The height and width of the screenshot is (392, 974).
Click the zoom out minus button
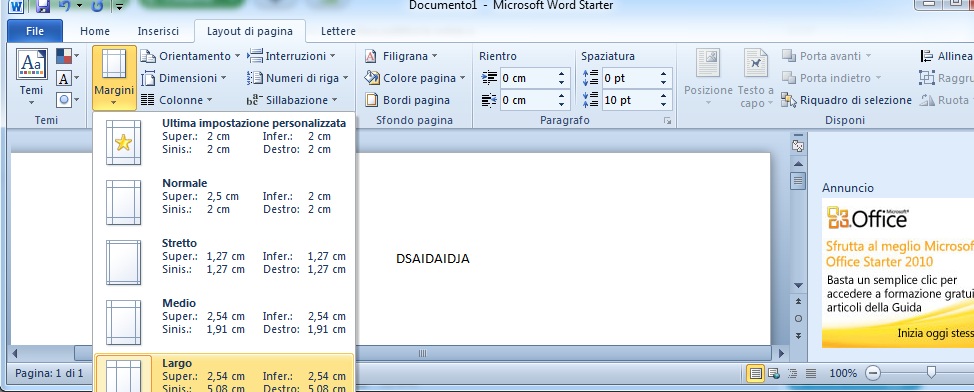(x=873, y=373)
